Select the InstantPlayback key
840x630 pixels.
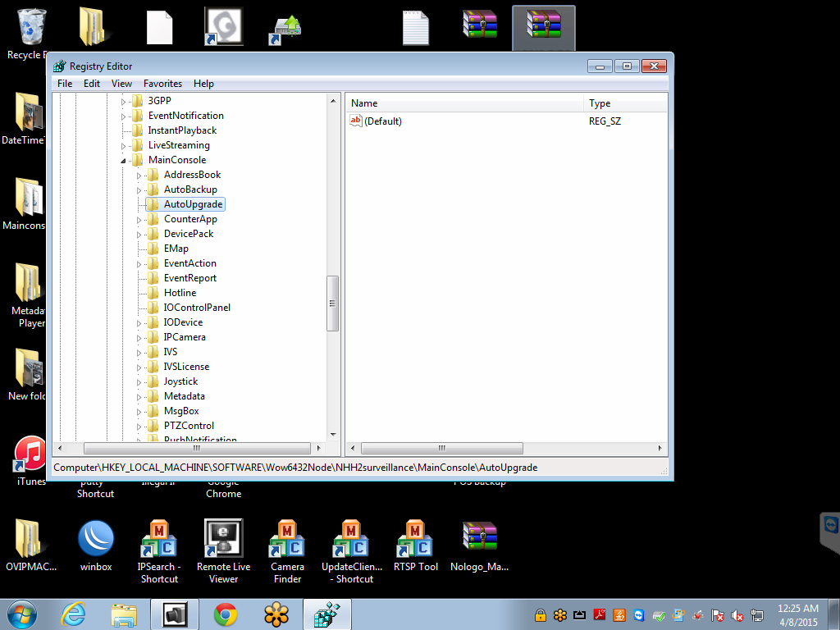pos(182,130)
